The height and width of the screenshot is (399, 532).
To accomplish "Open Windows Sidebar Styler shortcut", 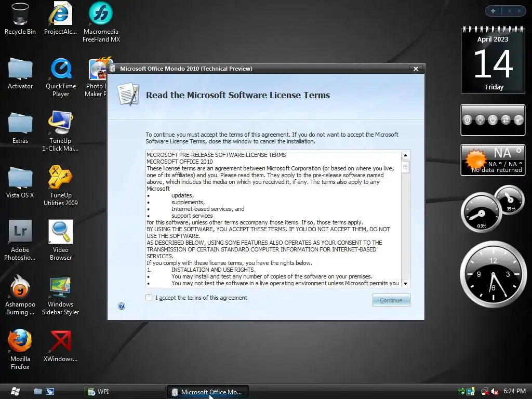I will pos(60,295).
